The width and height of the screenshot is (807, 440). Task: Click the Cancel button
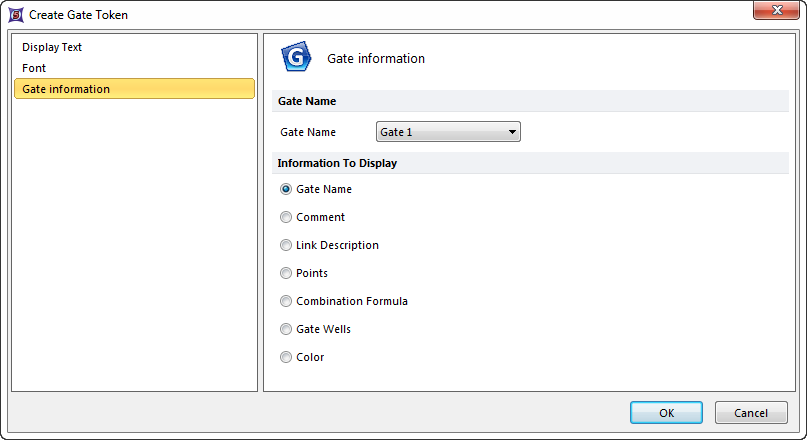[750, 413]
